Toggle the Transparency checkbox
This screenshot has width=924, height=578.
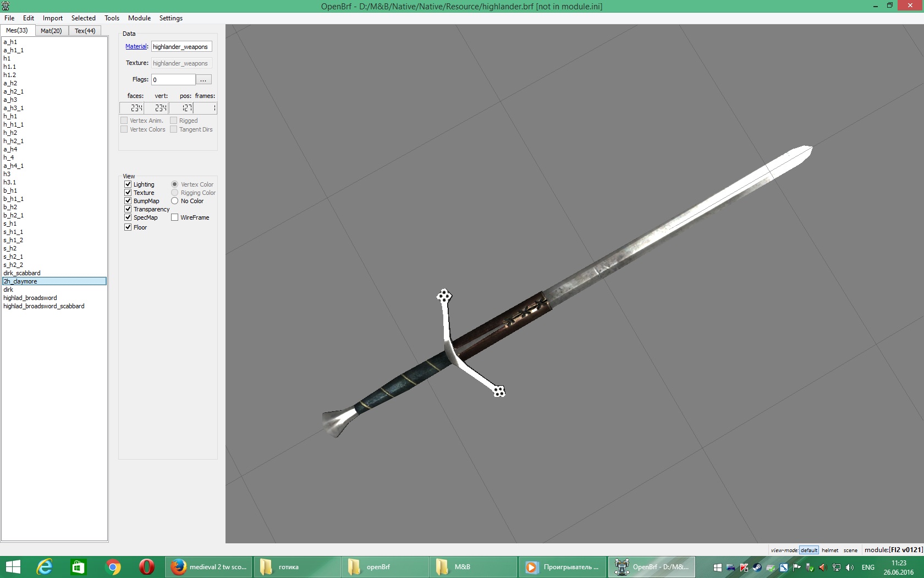[x=128, y=209]
